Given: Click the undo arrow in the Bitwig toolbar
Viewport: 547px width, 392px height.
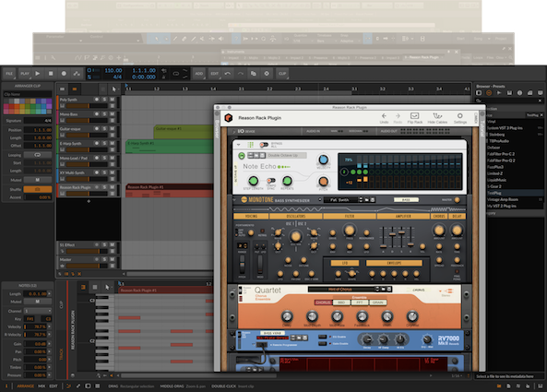Looking at the screenshot, I should tap(228, 74).
